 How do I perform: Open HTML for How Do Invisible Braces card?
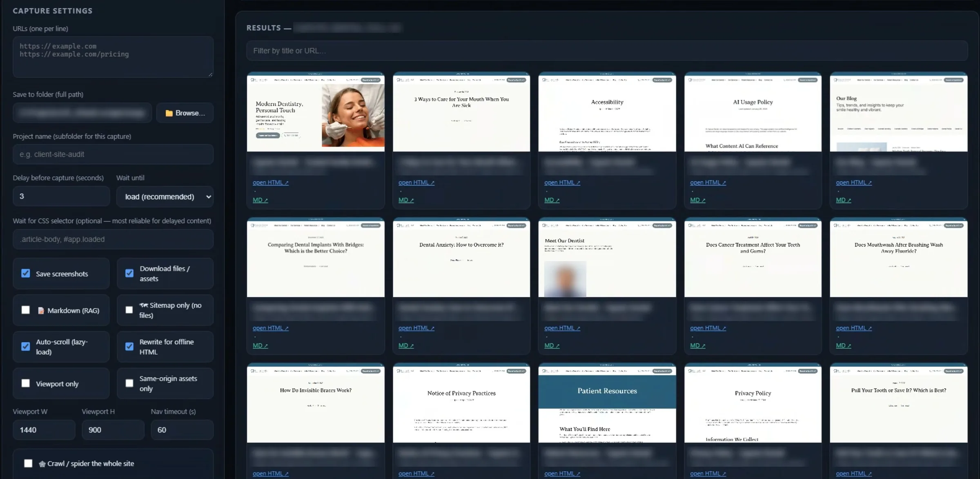(270, 473)
